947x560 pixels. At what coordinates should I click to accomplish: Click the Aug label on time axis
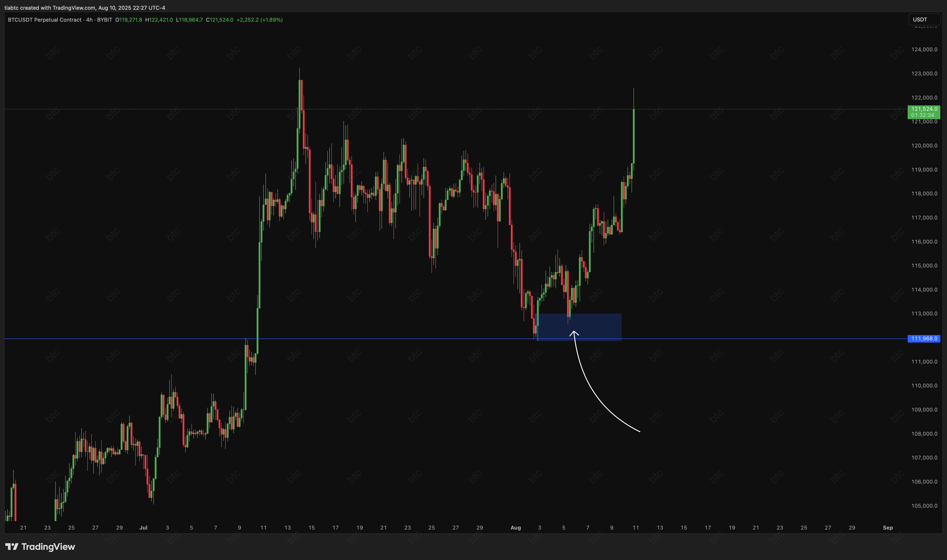click(x=515, y=528)
